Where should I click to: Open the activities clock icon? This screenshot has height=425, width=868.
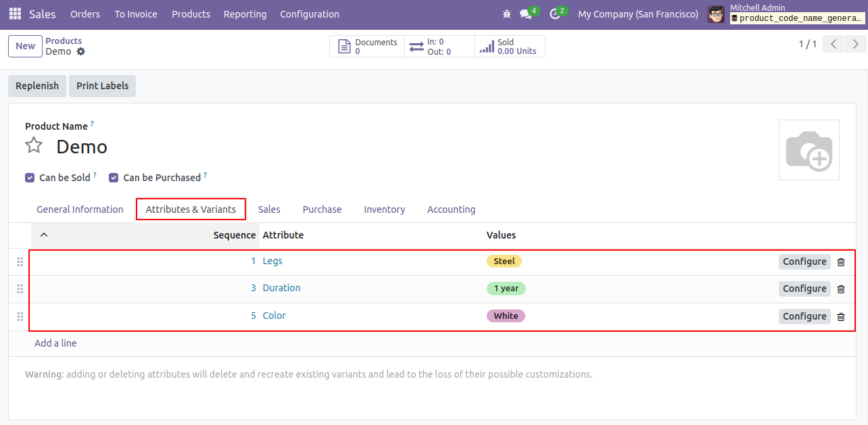(555, 14)
